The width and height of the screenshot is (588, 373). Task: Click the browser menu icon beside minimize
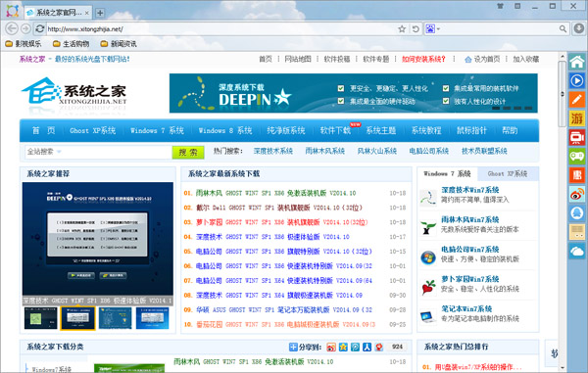[517, 6]
